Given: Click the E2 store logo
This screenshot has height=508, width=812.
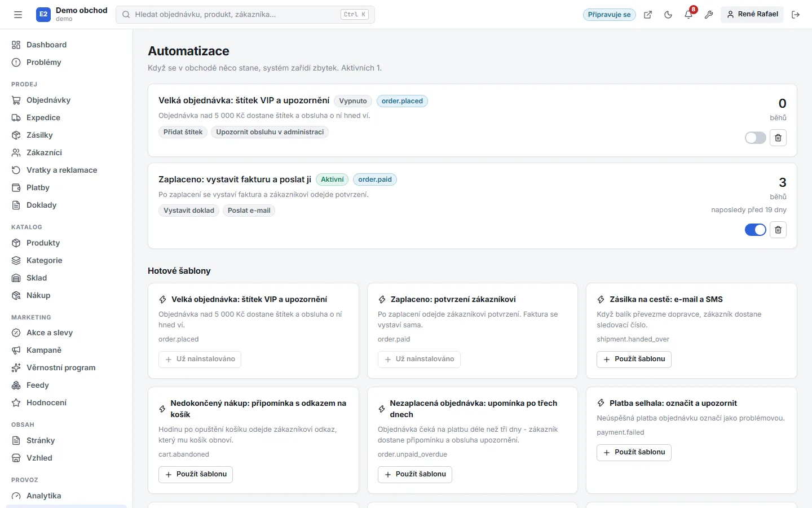Looking at the screenshot, I should click(43, 15).
